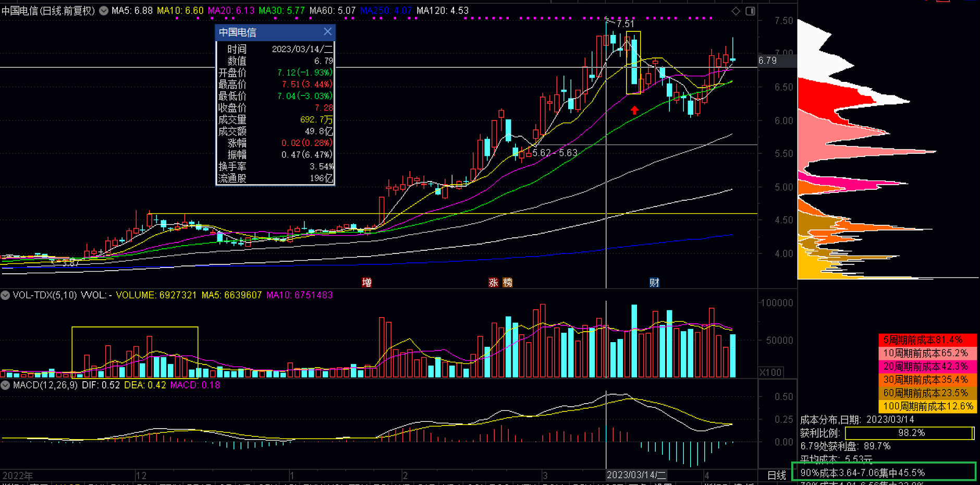Click the DEA: 0.42 readout
This screenshot has height=485, width=980.
145,385
